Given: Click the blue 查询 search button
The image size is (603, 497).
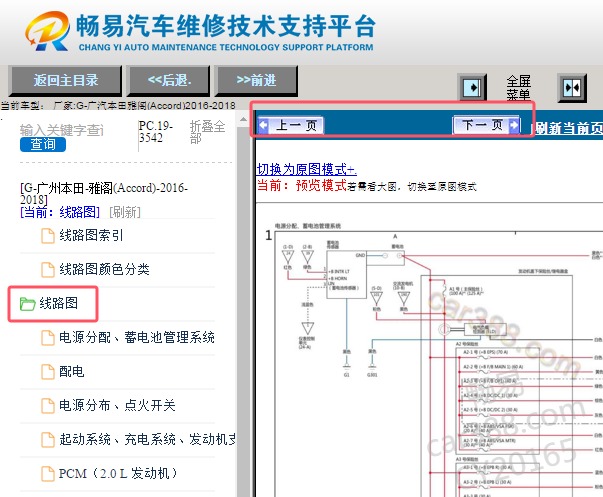Looking at the screenshot, I should pyautogui.click(x=43, y=144).
